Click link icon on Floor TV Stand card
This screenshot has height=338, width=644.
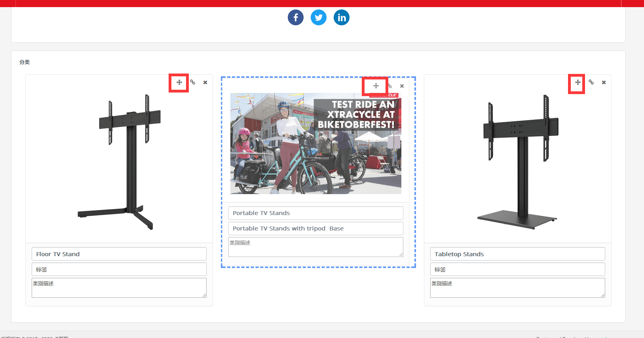pyautogui.click(x=193, y=82)
